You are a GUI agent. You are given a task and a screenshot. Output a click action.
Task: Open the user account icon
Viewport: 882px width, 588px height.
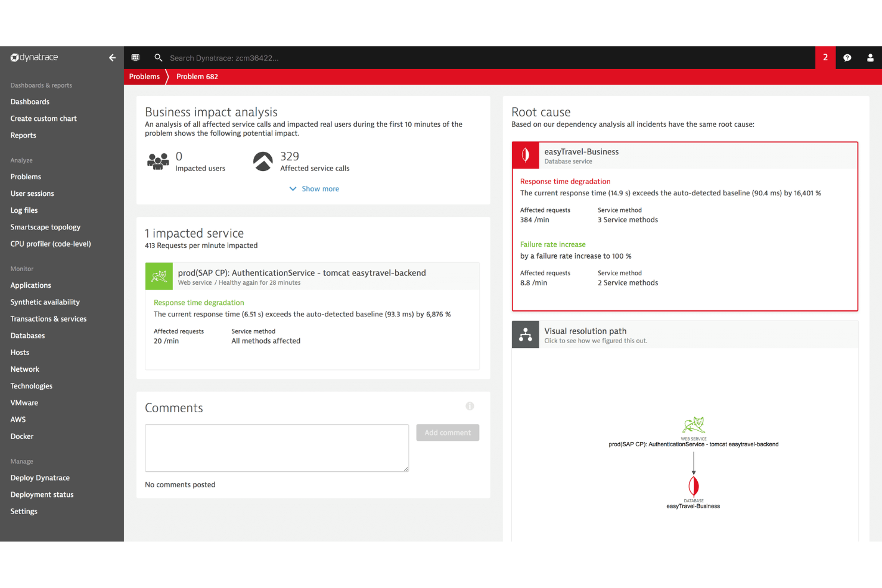click(870, 58)
